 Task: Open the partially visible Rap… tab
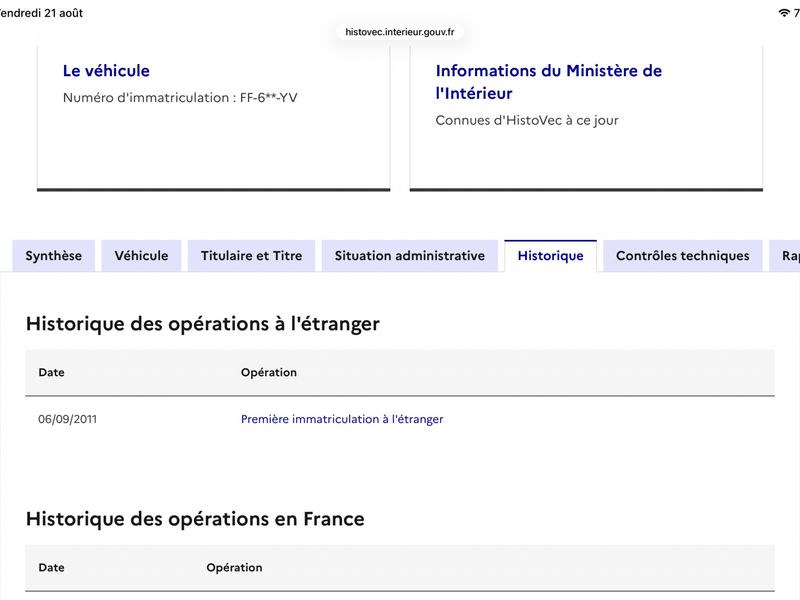pos(786,256)
